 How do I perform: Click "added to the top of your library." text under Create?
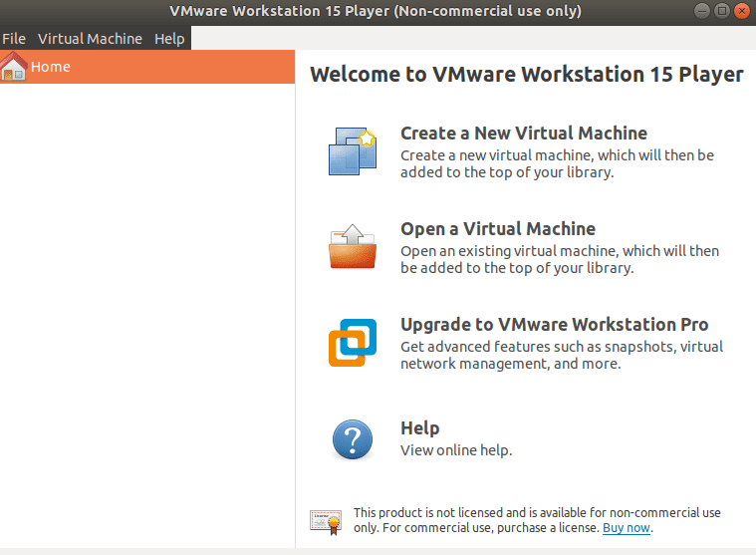pyautogui.click(x=507, y=172)
